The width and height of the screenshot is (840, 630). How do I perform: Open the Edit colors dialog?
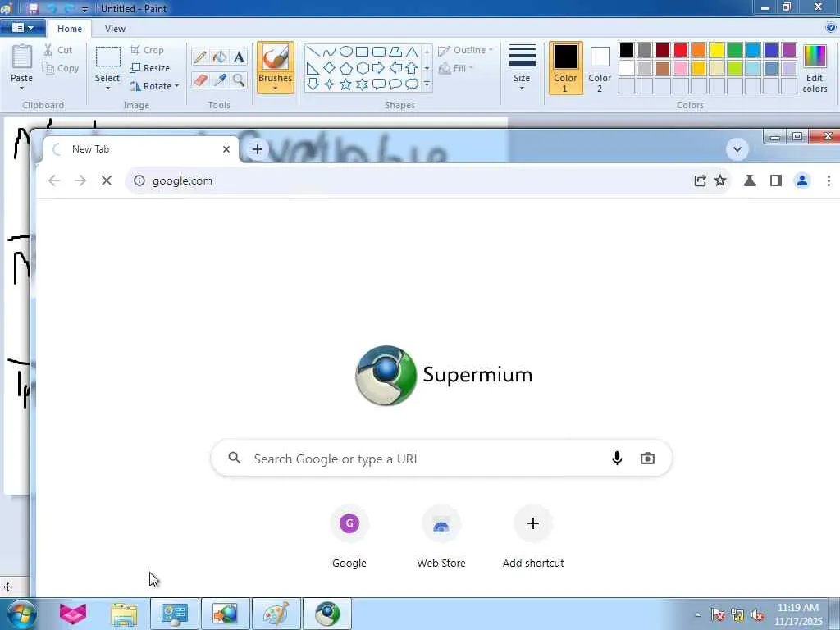(815, 68)
